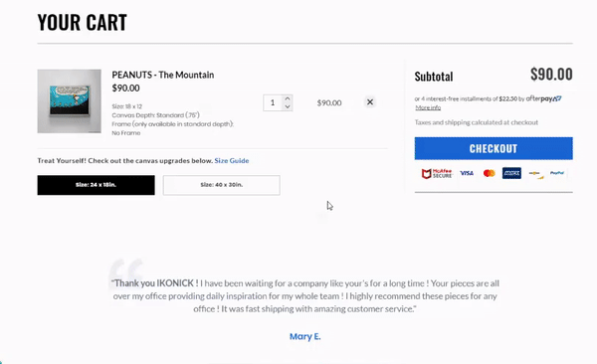Click the YOUR CART heading
This screenshot has width=597, height=364.
[x=83, y=23]
